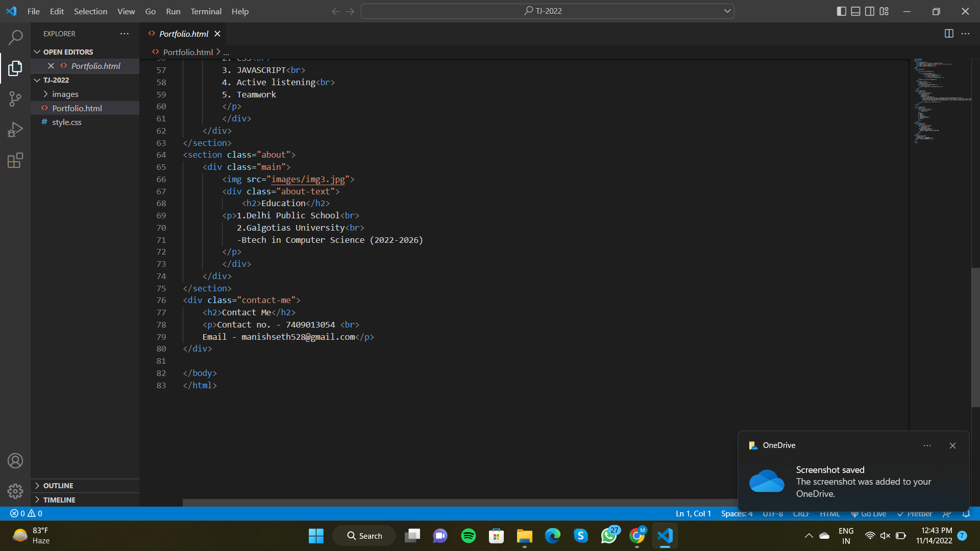Click the Accounts icon above the gear

15,460
